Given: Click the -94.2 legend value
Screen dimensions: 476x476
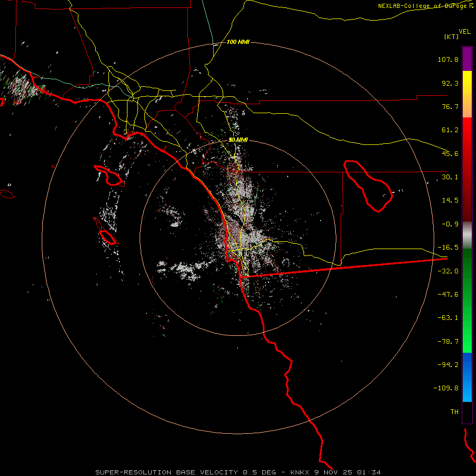Looking at the screenshot, I should click(448, 364).
